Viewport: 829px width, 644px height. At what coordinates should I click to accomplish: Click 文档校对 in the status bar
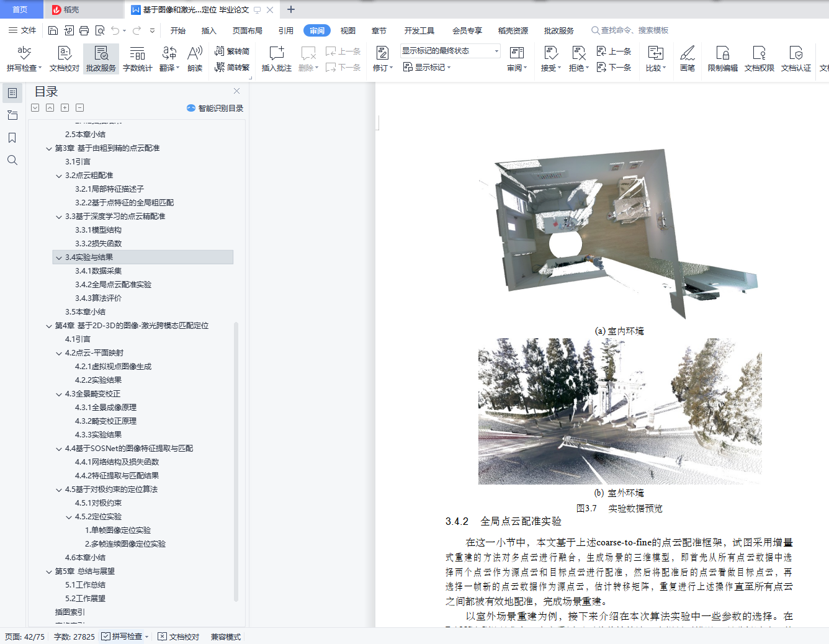[179, 637]
